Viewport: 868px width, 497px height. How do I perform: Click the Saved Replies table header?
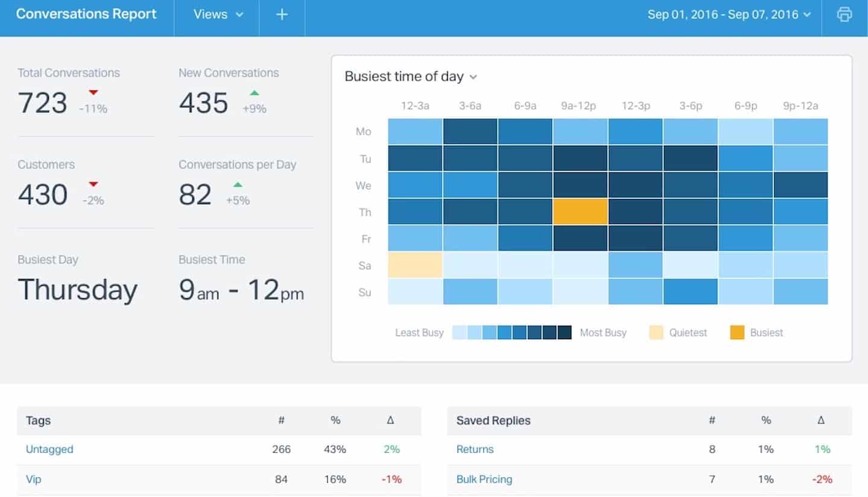[x=650, y=420]
